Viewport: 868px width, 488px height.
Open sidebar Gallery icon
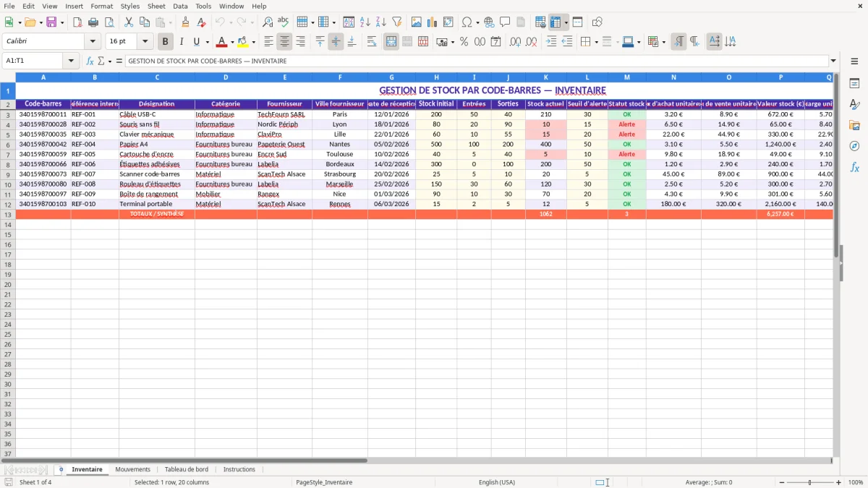pyautogui.click(x=854, y=125)
